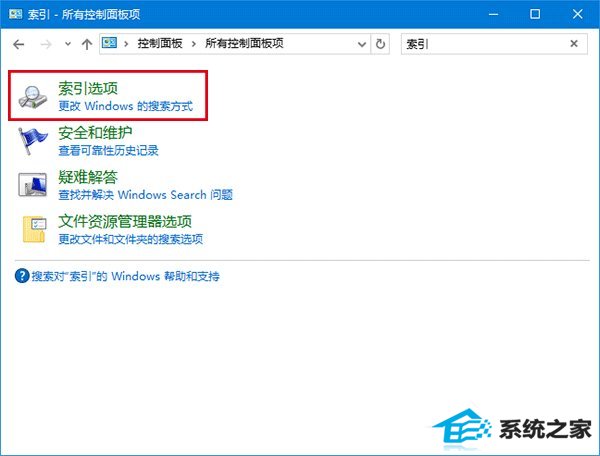
Task: Click the title bar Control Panel icon
Action: click(x=15, y=14)
